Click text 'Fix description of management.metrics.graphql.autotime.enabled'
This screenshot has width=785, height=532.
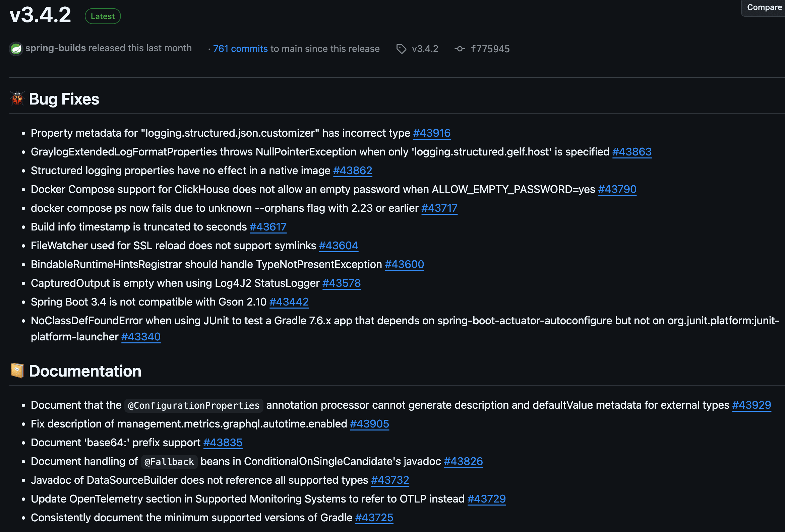click(x=189, y=424)
